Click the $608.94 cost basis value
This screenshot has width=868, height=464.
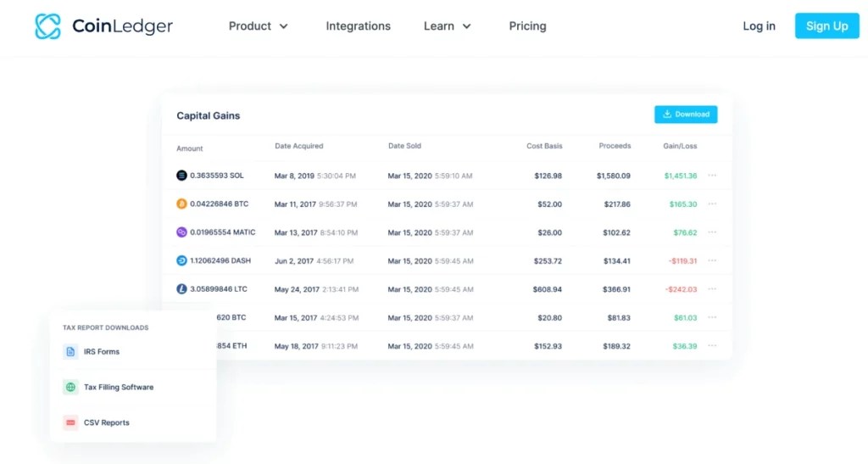point(548,289)
